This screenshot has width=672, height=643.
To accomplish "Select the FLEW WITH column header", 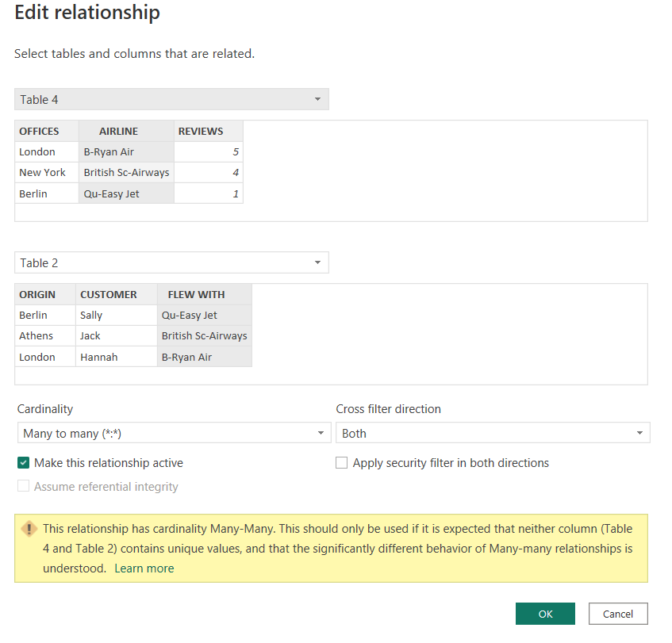I will (196, 294).
